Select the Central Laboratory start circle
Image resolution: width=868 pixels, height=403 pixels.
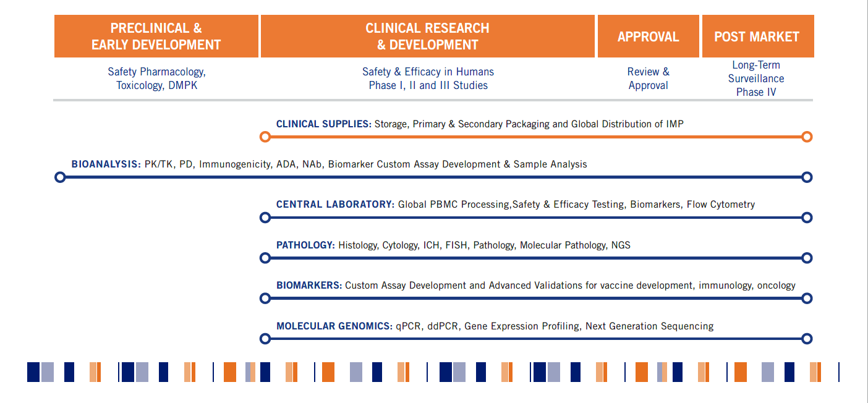pyautogui.click(x=265, y=218)
